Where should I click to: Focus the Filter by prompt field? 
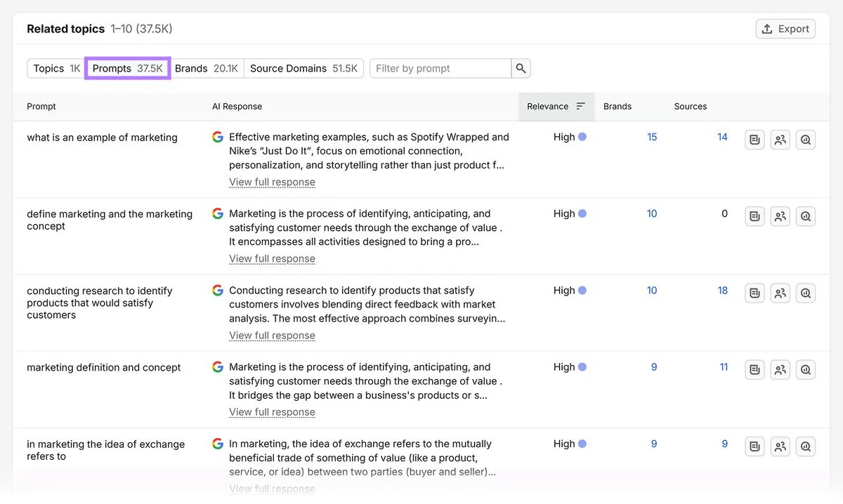440,68
